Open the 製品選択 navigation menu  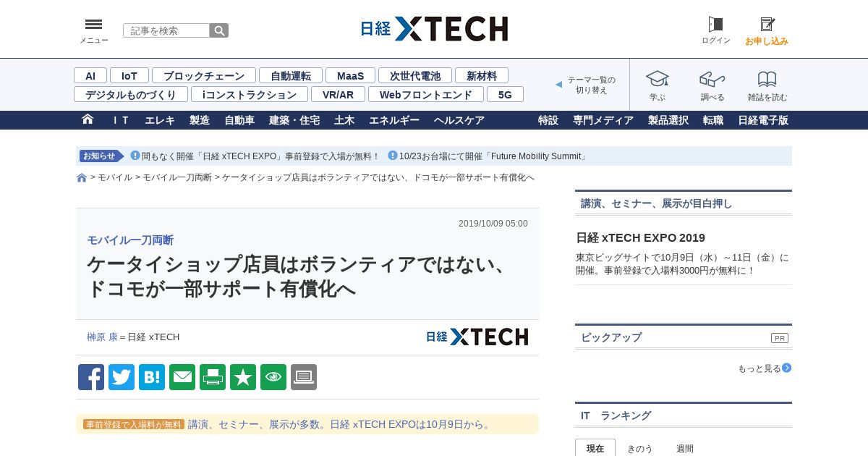pos(668,120)
